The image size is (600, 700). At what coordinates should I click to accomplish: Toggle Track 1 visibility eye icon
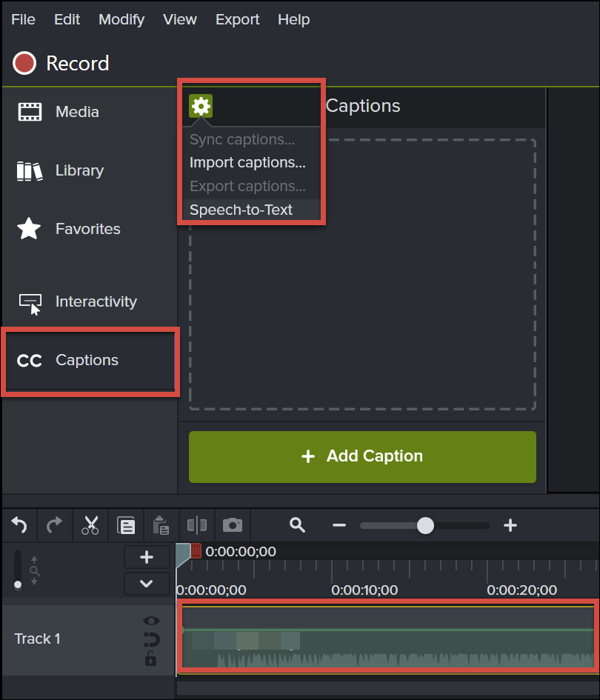coord(151,621)
